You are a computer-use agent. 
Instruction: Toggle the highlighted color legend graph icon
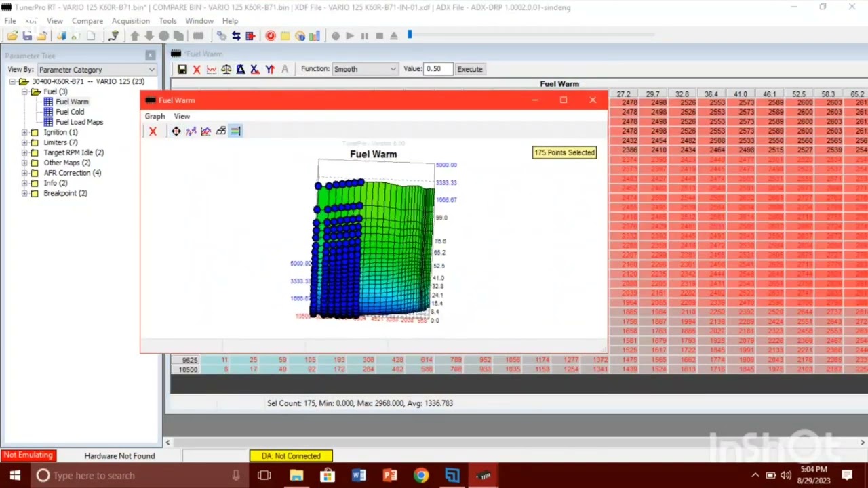pyautogui.click(x=236, y=131)
